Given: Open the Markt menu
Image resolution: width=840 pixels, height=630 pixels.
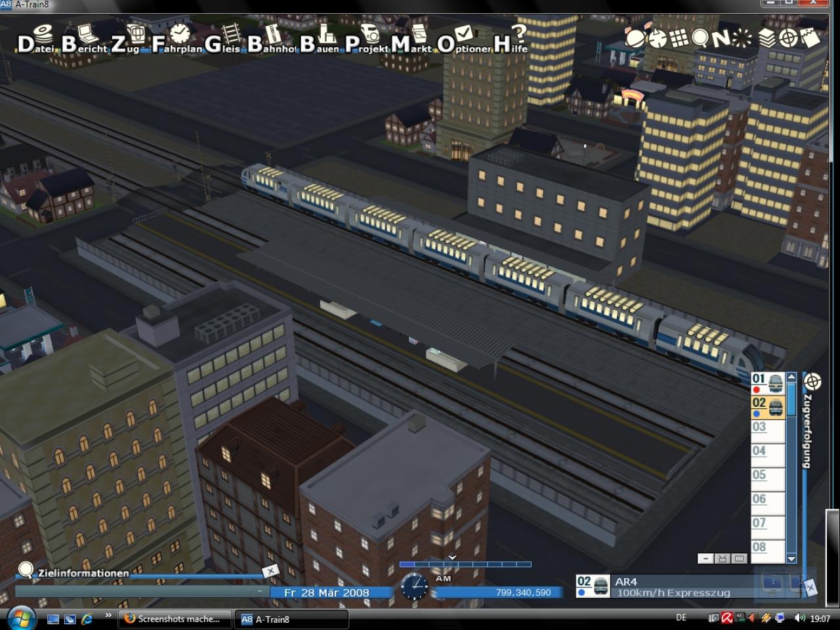Looking at the screenshot, I should click(411, 39).
